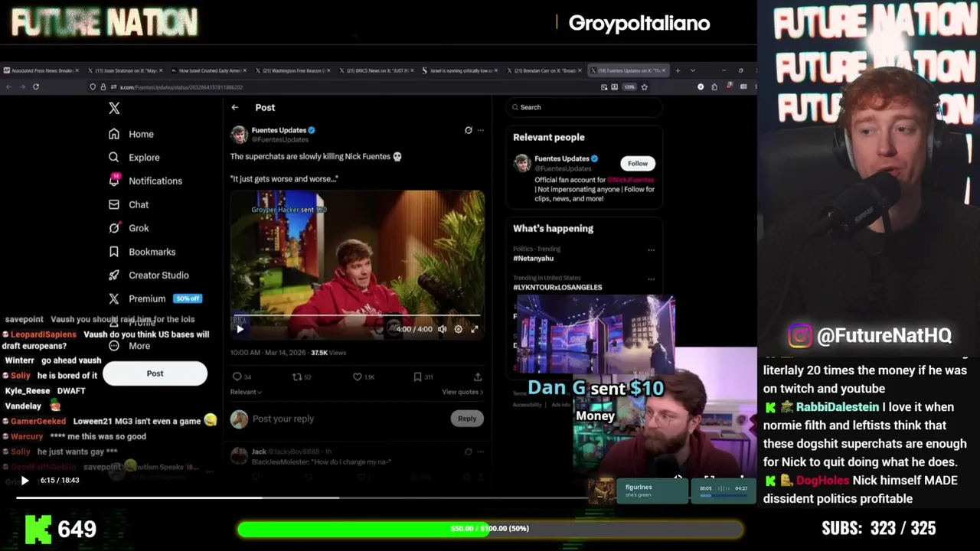Go back using the Post arrow
980x551 pixels.
[x=235, y=108]
